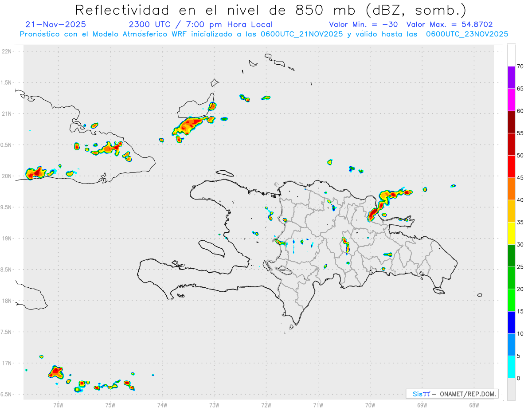Click the colorbar label '45'
Image resolution: width=532 pixels, height=411 pixels.
[520, 178]
